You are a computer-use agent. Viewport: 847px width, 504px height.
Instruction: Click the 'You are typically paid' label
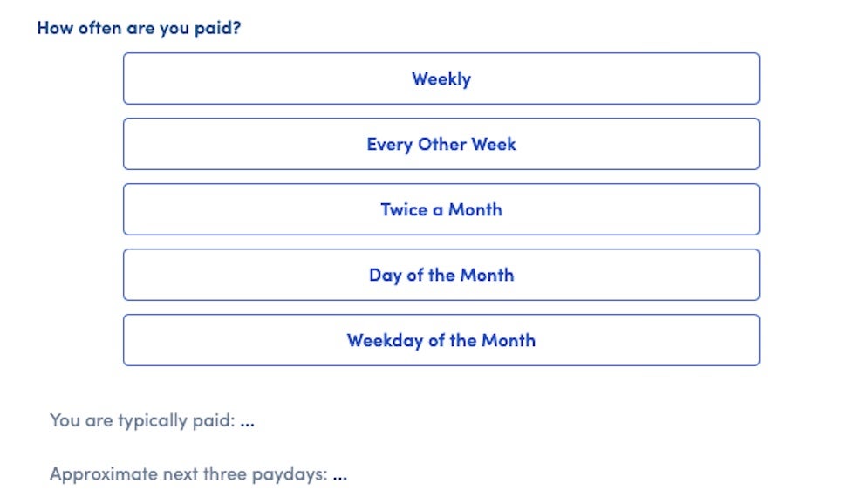point(142,420)
